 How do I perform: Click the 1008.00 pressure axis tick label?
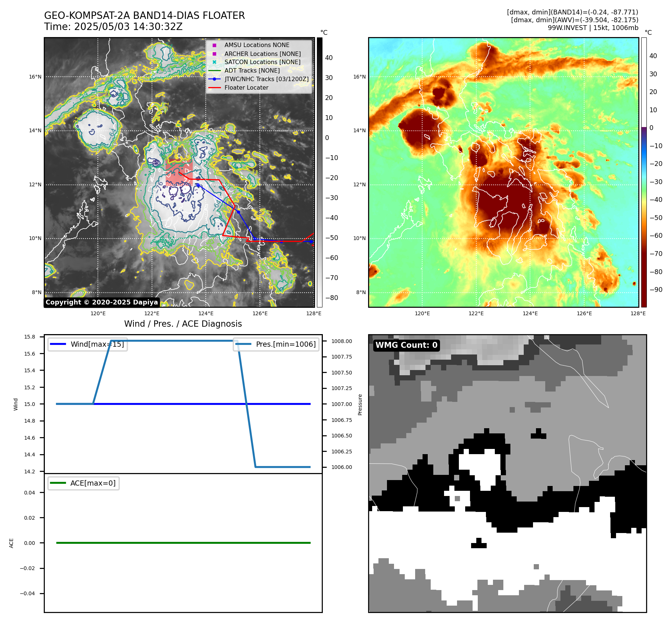click(x=342, y=341)
